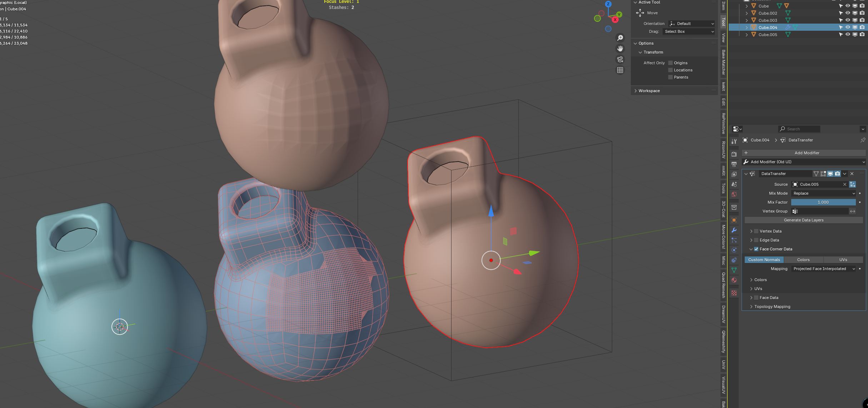This screenshot has width=868, height=408.
Task: Open the Output properties printer icon
Action: point(734,164)
